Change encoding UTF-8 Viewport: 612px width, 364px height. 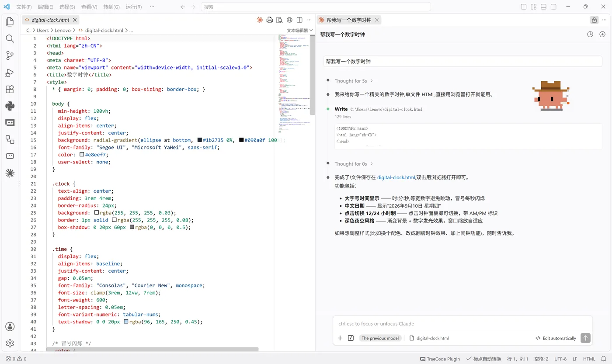560,359
